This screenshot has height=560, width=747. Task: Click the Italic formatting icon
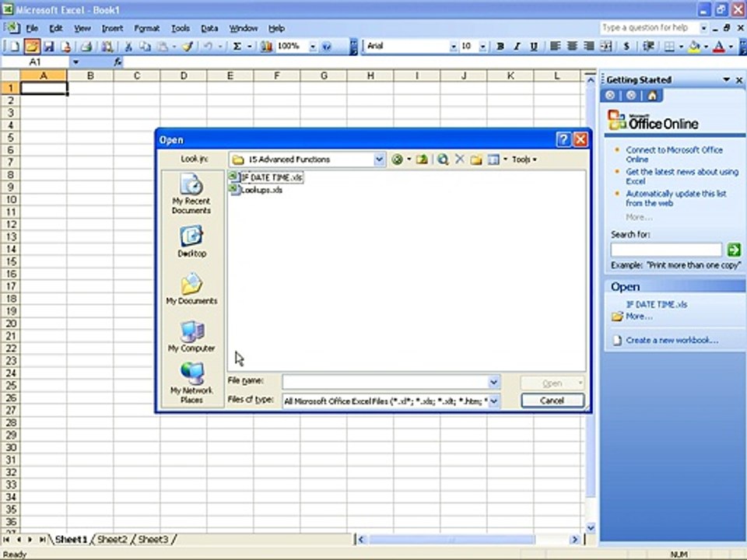click(x=517, y=46)
